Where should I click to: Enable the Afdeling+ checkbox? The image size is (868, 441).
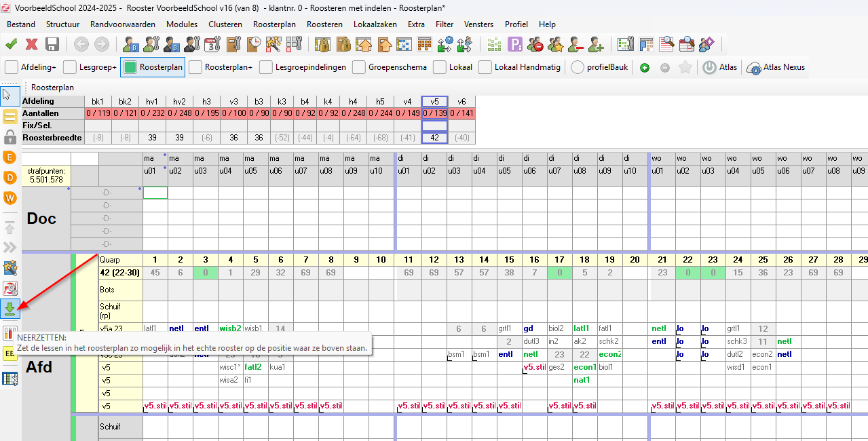pyautogui.click(x=12, y=67)
